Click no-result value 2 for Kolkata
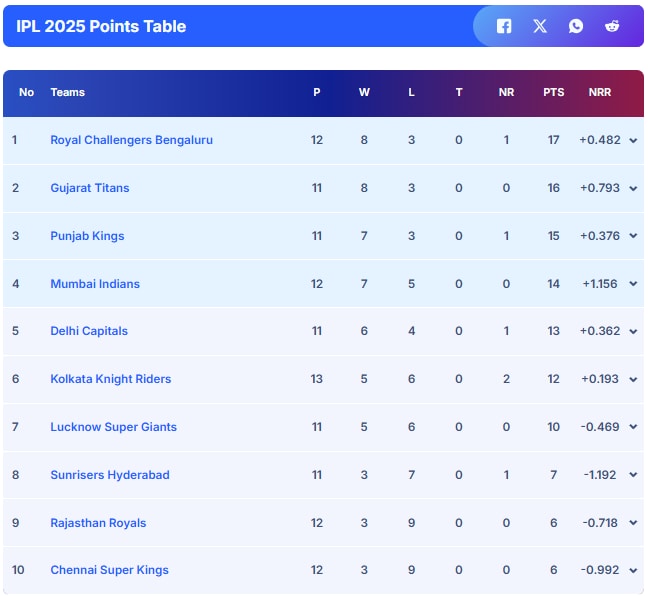 coord(506,379)
